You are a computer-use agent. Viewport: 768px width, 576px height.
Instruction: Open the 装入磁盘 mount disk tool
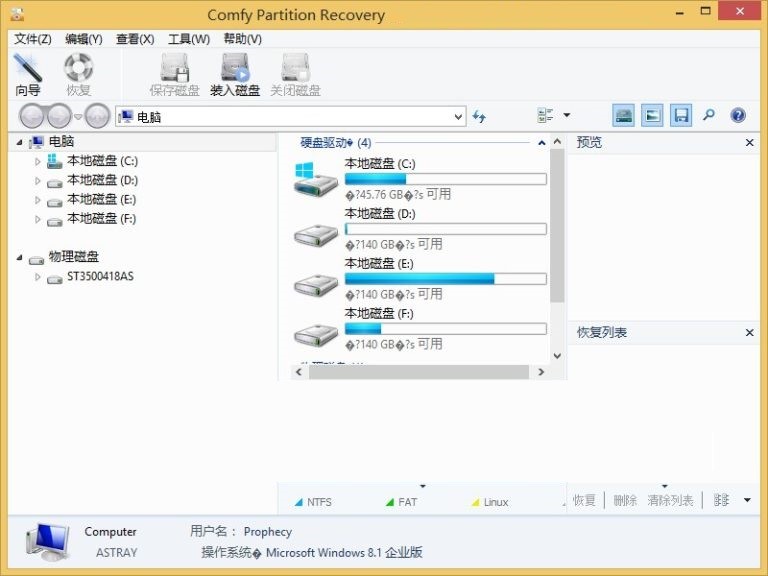click(x=235, y=75)
